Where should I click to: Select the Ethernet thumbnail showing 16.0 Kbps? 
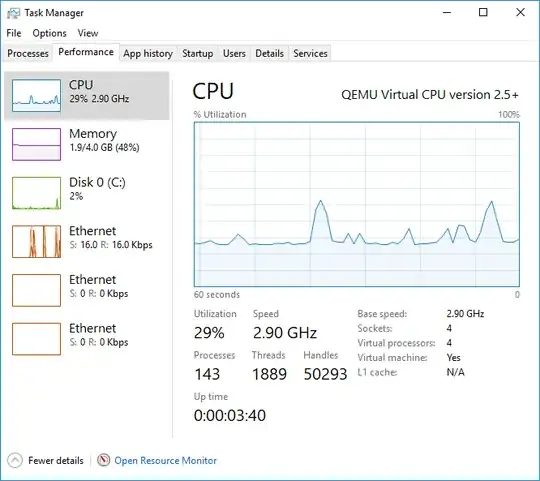pyautogui.click(x=37, y=242)
